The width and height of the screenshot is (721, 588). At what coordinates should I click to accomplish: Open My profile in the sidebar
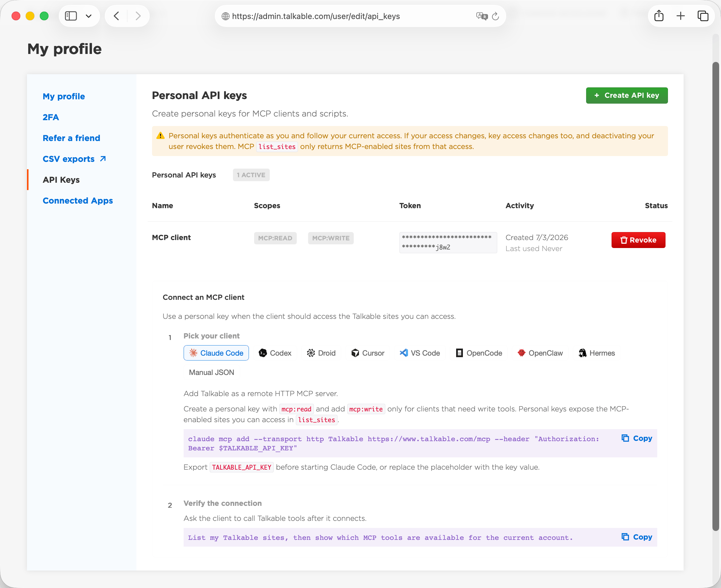pyautogui.click(x=64, y=96)
